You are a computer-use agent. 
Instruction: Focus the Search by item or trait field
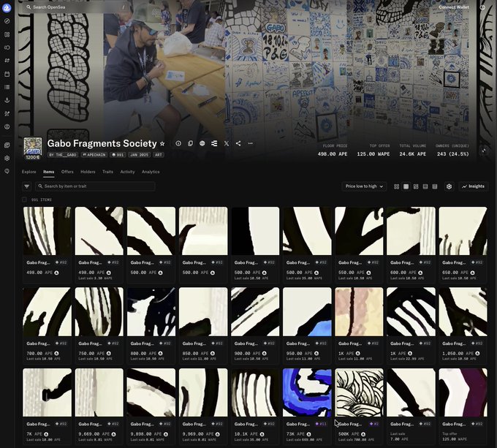tap(95, 186)
